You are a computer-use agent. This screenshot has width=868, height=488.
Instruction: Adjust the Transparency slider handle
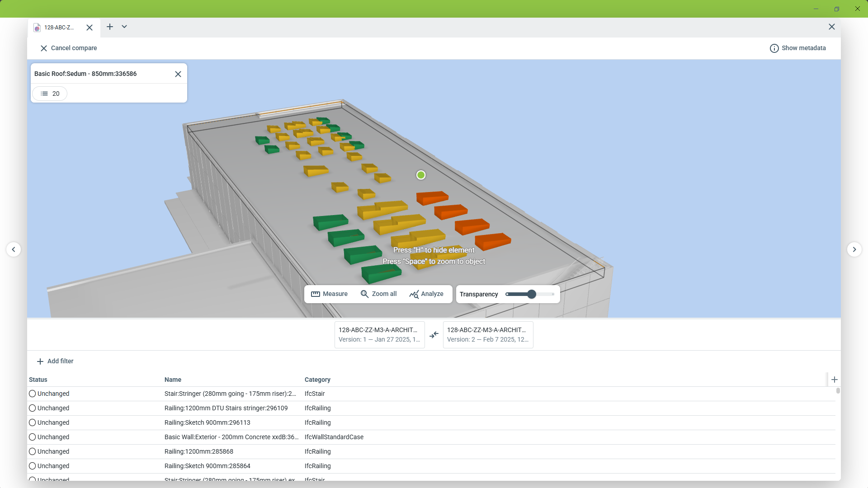pos(532,294)
